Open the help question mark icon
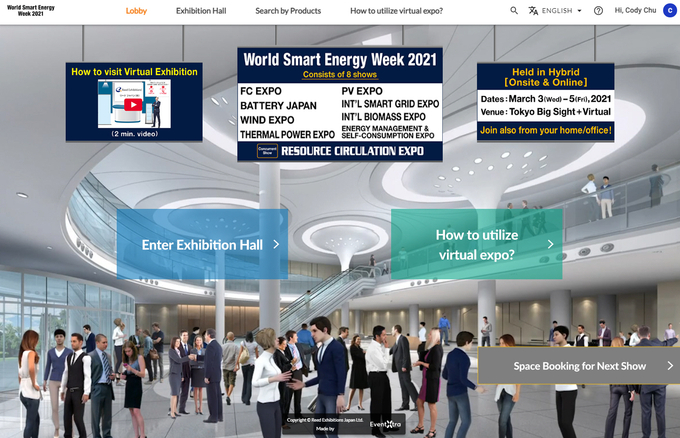Image resolution: width=680 pixels, height=438 pixels. point(598,11)
